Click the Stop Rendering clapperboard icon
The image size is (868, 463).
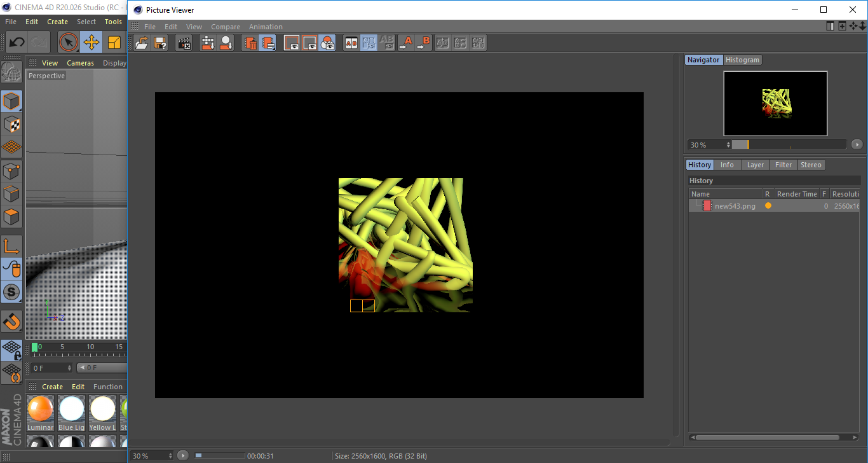pyautogui.click(x=184, y=43)
